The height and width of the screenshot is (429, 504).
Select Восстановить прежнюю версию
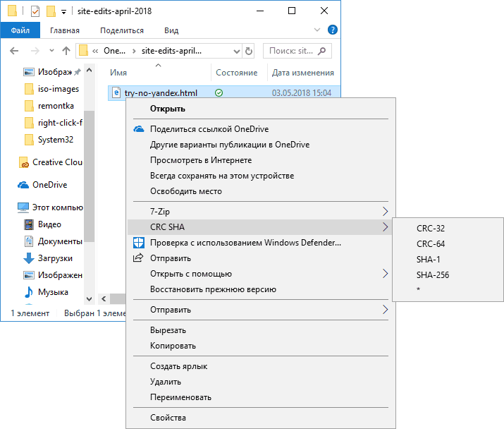pos(261,289)
